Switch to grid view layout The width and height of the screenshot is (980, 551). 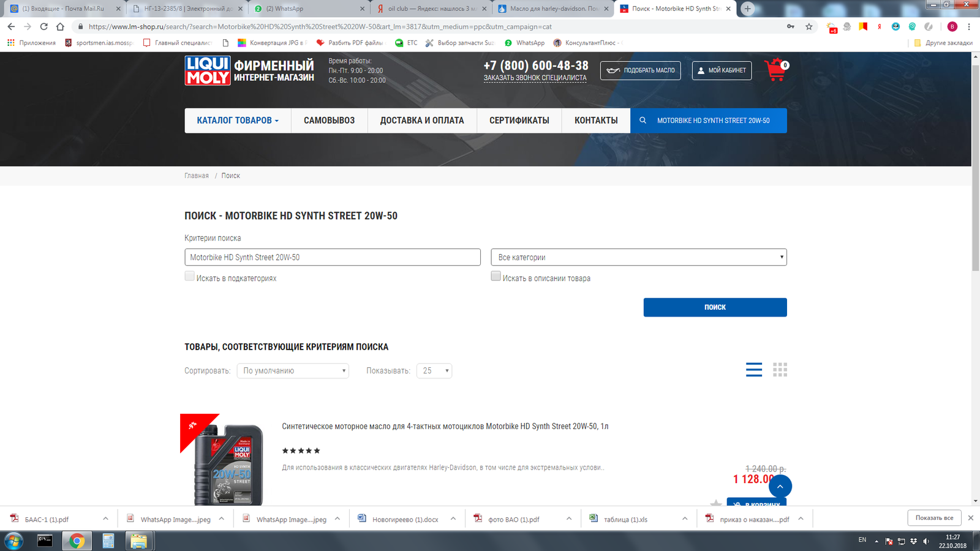pos(780,369)
